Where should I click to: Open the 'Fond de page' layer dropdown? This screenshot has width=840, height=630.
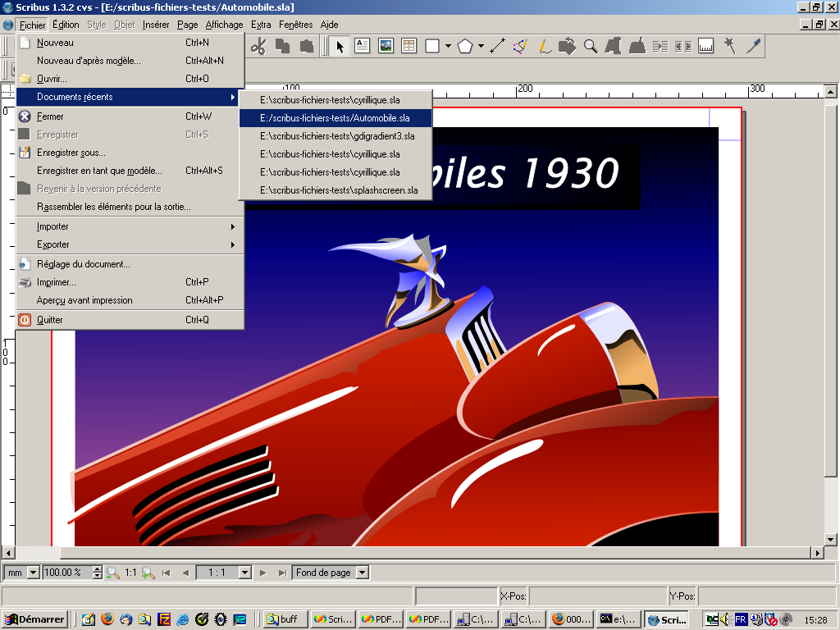point(363,573)
